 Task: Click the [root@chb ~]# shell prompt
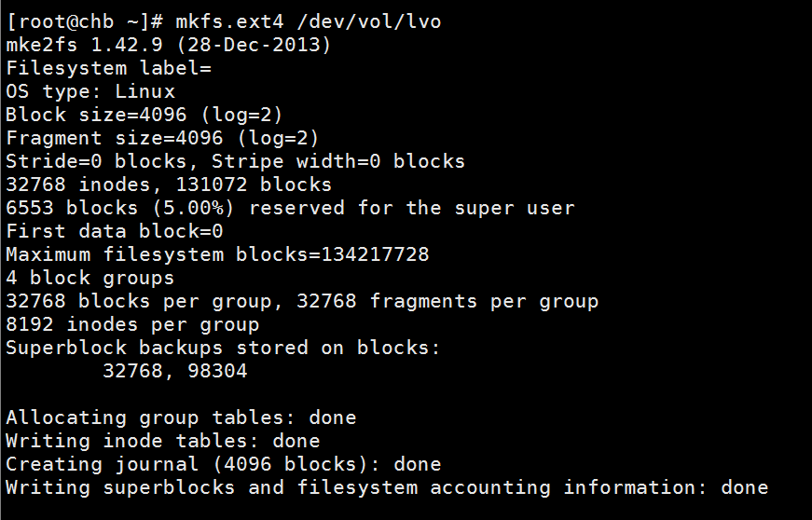coord(85,21)
